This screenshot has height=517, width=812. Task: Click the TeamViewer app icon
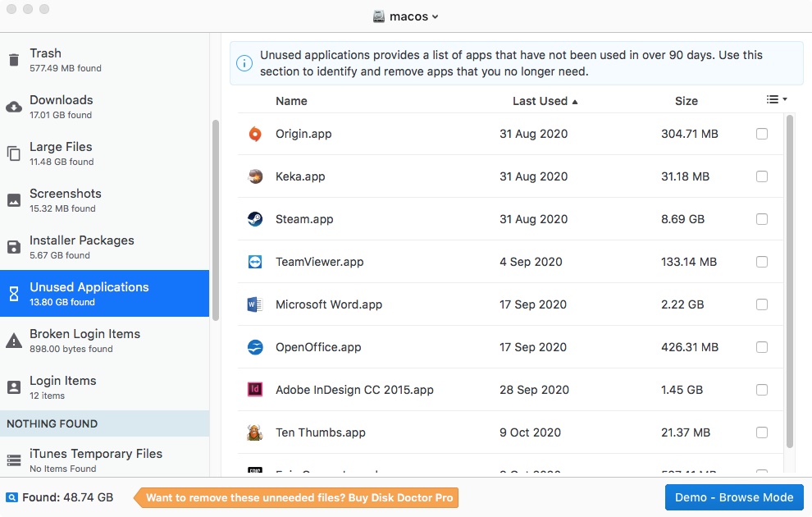coord(255,262)
